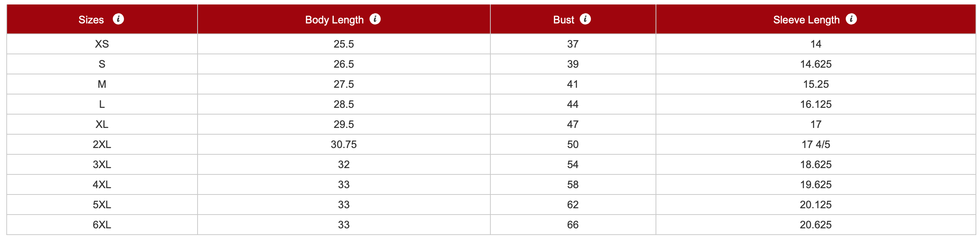Click the info icon next to Sizes

tap(118, 19)
